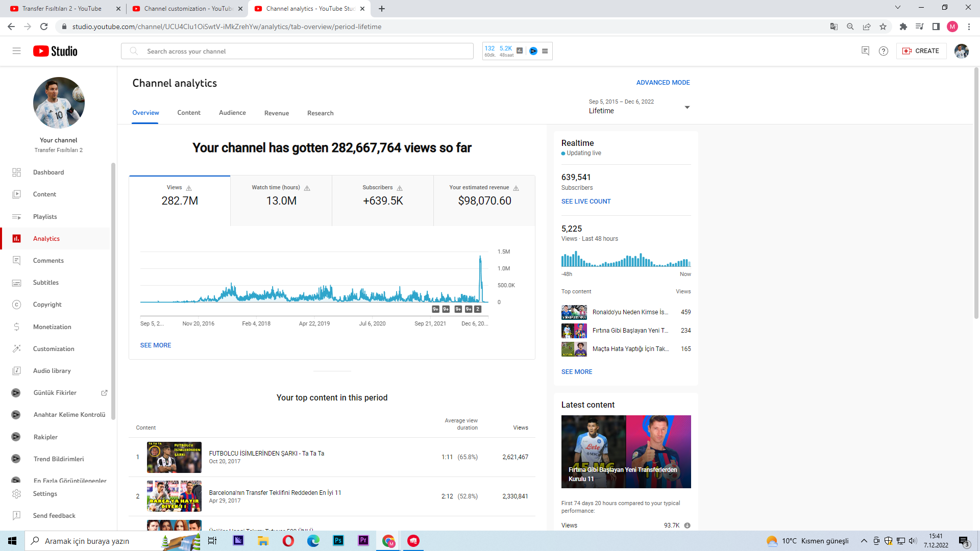Click the page vertical scrollbar
Screen dimensions: 980x551
click(x=976, y=194)
